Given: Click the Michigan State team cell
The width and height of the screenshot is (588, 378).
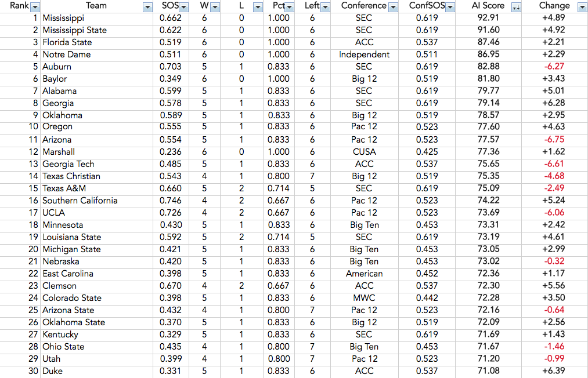Looking at the screenshot, I should point(96,249).
